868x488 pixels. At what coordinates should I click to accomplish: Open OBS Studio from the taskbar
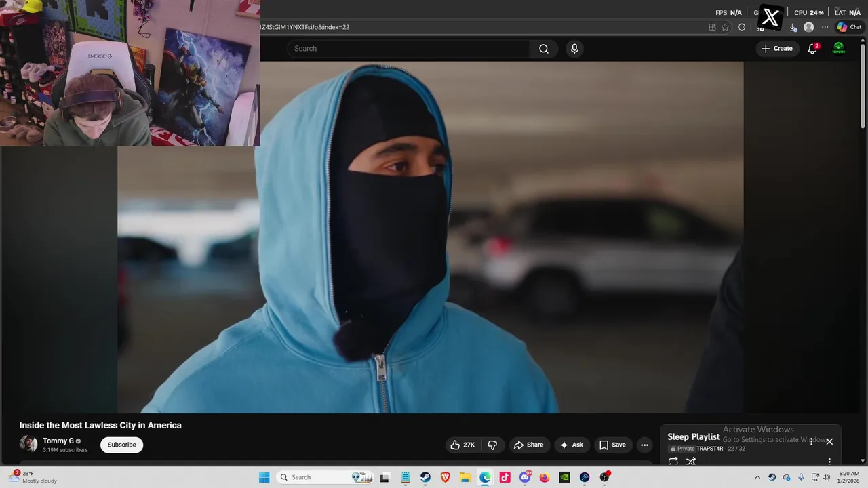604,477
